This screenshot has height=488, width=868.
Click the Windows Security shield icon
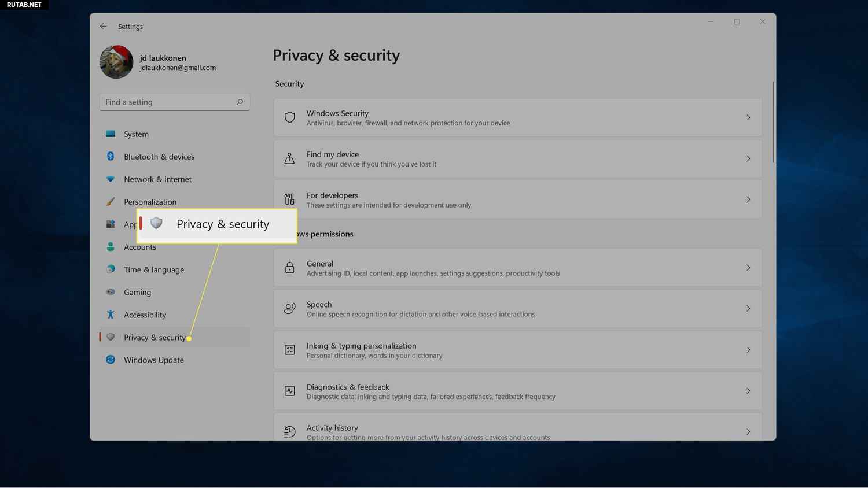coord(290,117)
